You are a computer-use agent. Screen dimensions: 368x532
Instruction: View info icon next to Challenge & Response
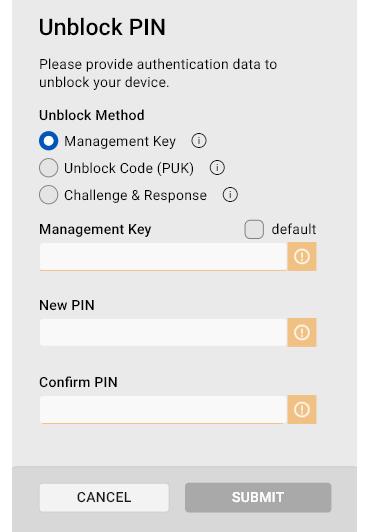[x=230, y=195]
